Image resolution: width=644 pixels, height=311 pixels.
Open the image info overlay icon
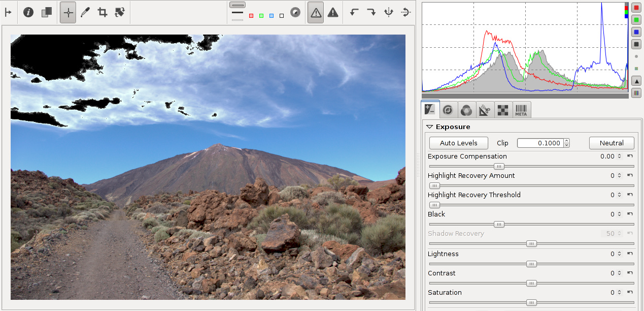(x=28, y=13)
